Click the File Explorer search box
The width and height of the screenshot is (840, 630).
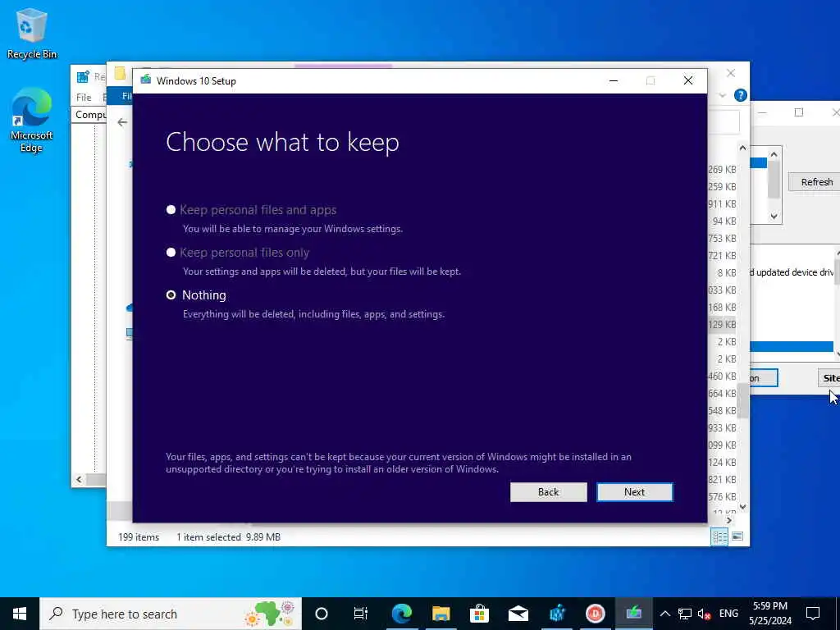(724, 122)
